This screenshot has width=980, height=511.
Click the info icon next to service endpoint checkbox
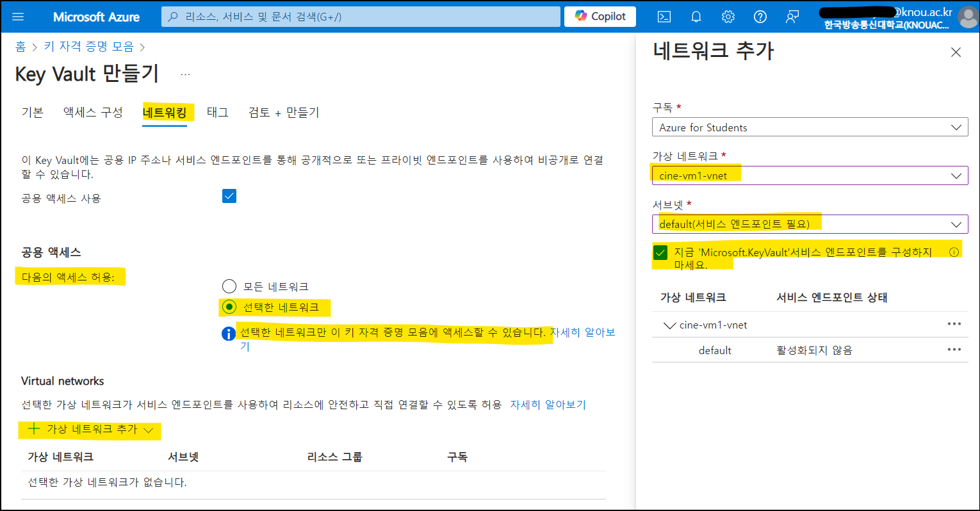coord(954,252)
